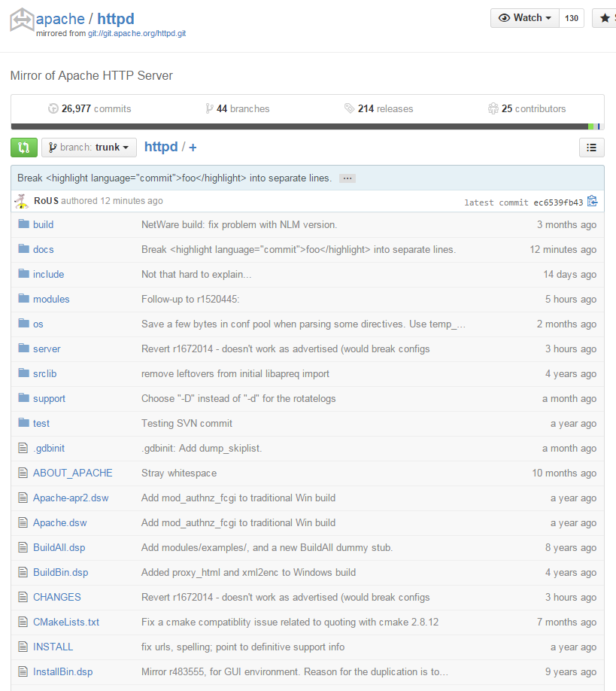Click the docs folder icon

[24, 248]
